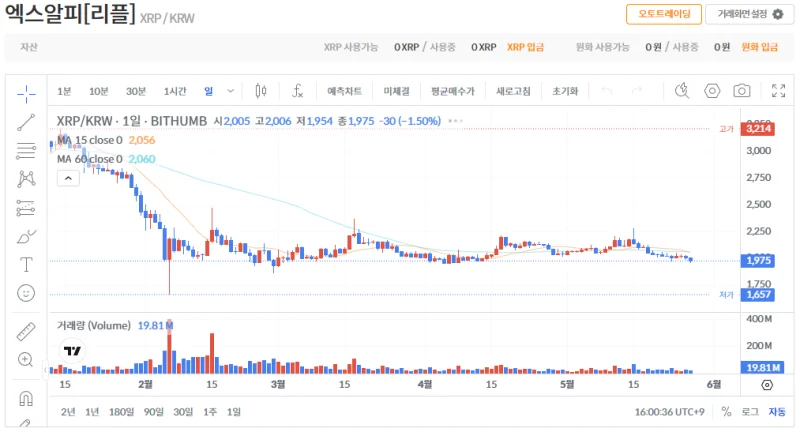Open the alert clock icon
The height and width of the screenshot is (432, 800).
(x=682, y=91)
